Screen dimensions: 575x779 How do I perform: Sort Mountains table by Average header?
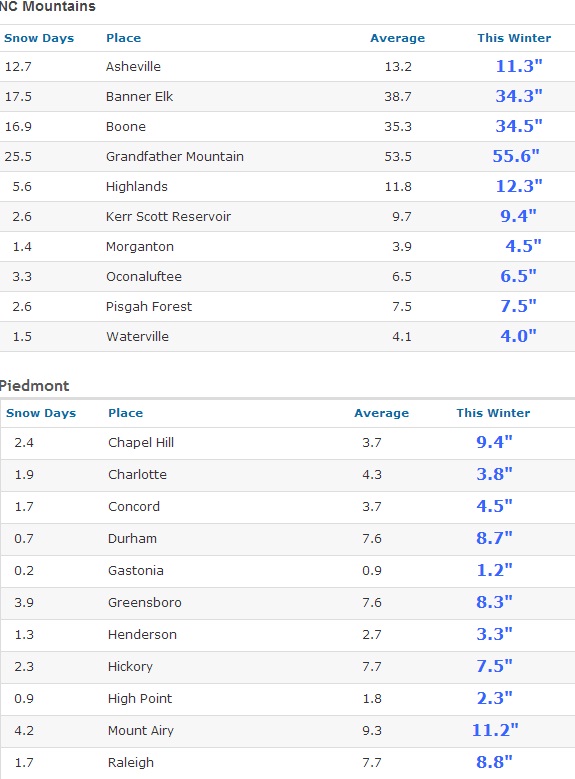(x=398, y=38)
